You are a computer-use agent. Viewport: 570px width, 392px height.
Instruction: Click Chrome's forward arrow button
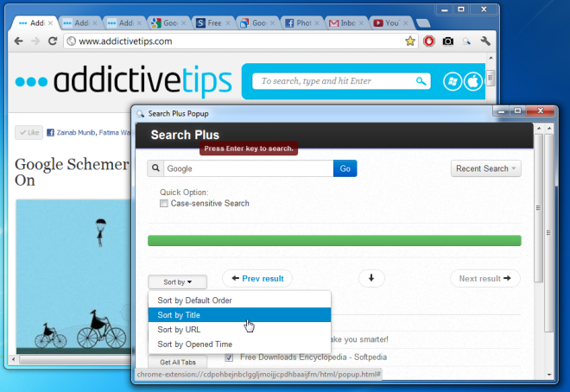click(35, 41)
